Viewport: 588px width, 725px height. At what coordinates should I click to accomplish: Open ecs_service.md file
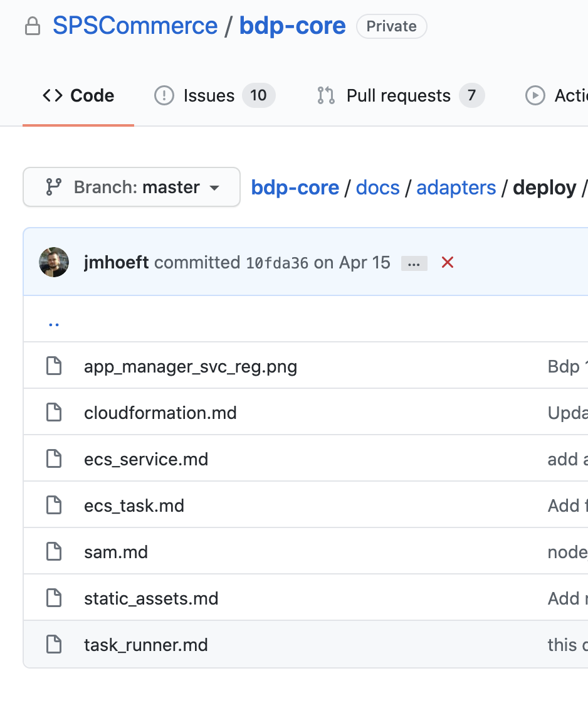pos(146,459)
